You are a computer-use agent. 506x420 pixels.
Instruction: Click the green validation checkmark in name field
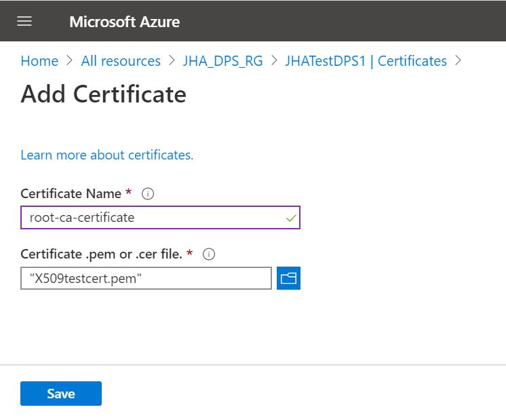click(x=291, y=218)
